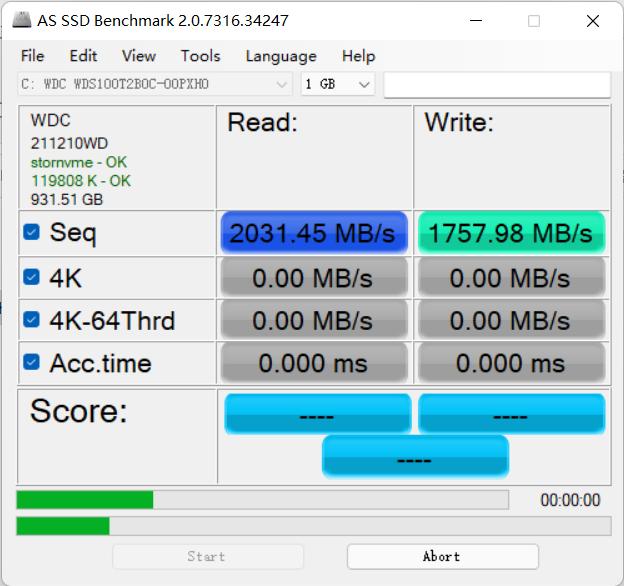
Task: Click the stornvme - OK driver status
Action: [x=79, y=162]
